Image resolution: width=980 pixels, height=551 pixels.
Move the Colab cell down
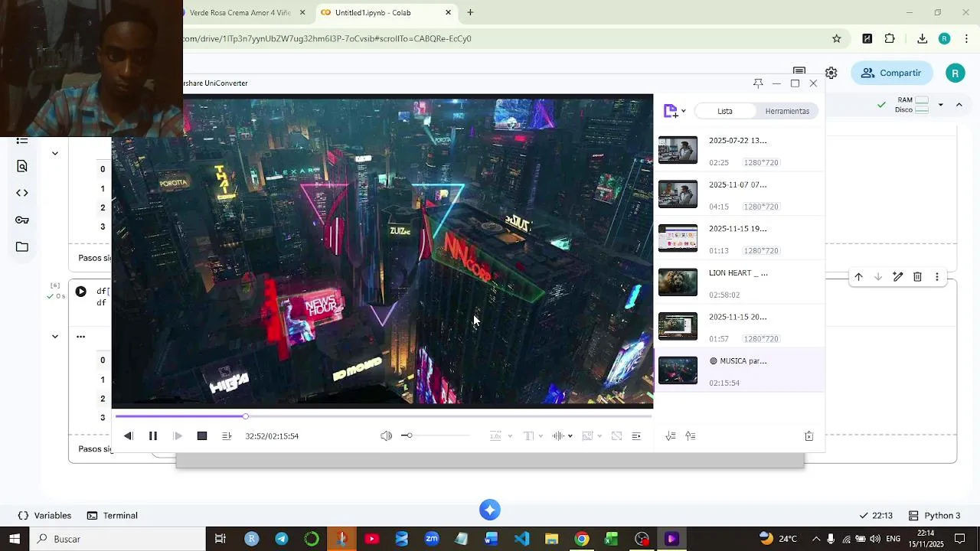click(878, 277)
